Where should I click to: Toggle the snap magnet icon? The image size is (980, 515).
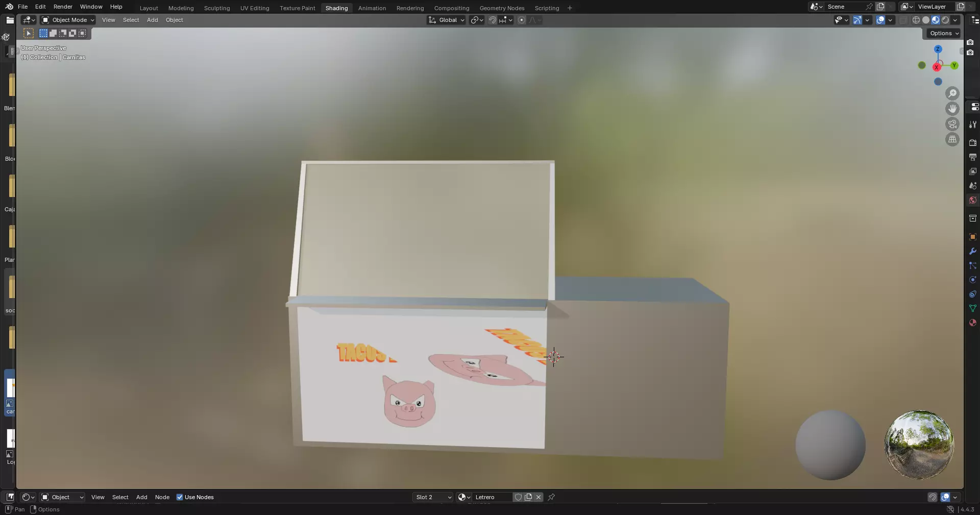click(492, 20)
